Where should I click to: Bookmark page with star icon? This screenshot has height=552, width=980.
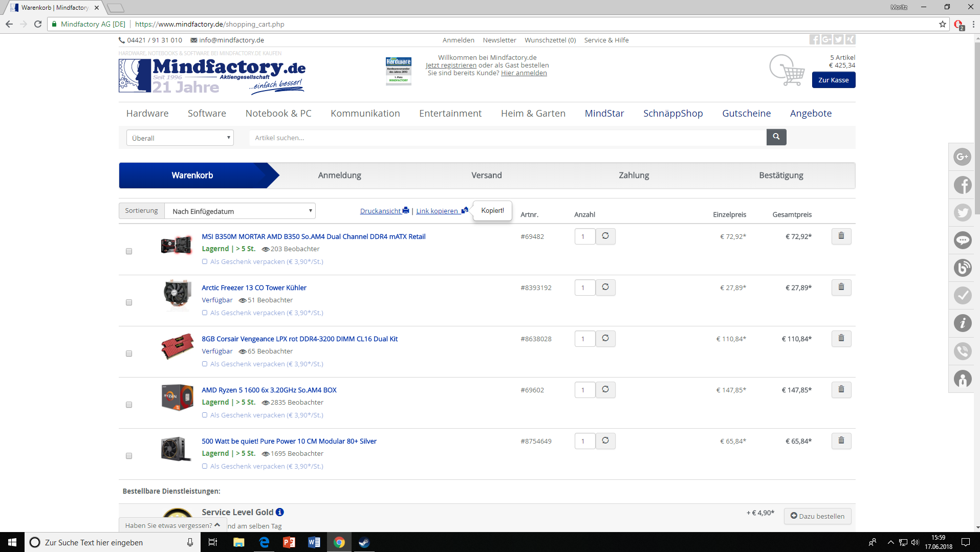coord(943,24)
